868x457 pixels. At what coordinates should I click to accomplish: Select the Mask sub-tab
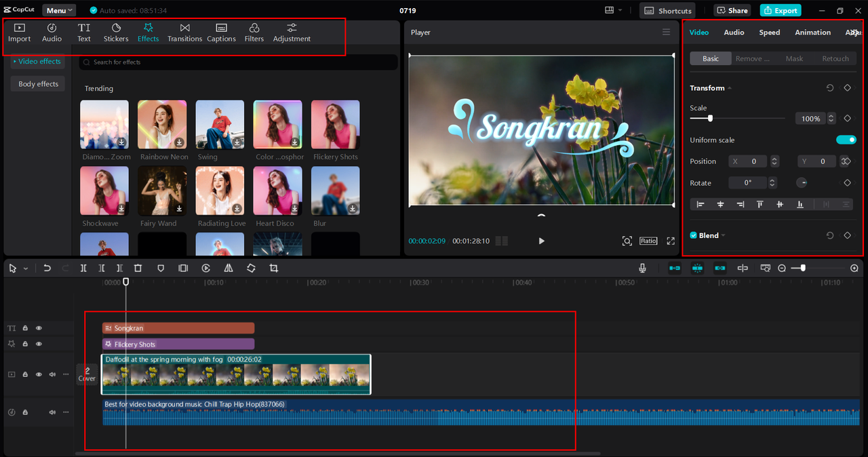794,59
